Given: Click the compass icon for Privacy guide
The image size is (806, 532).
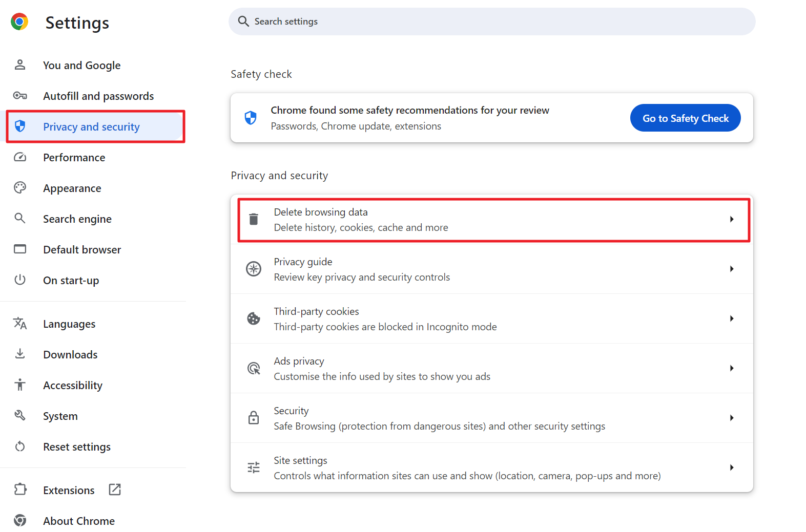Looking at the screenshot, I should [254, 269].
